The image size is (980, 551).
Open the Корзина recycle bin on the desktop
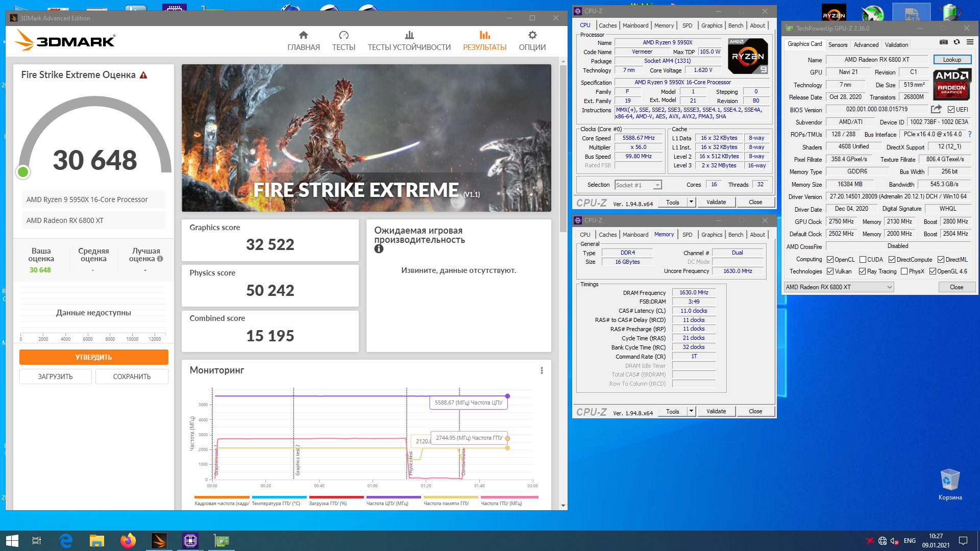tap(950, 485)
